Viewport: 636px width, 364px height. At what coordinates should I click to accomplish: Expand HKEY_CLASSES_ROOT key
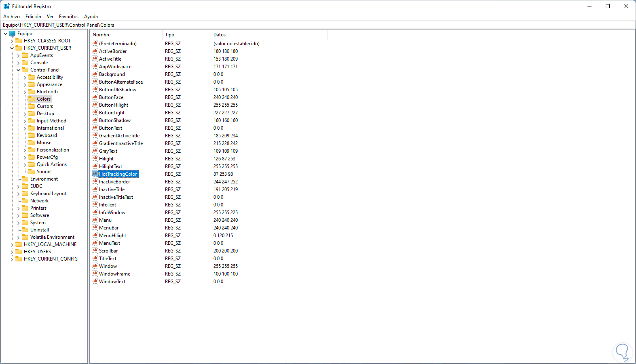point(12,41)
